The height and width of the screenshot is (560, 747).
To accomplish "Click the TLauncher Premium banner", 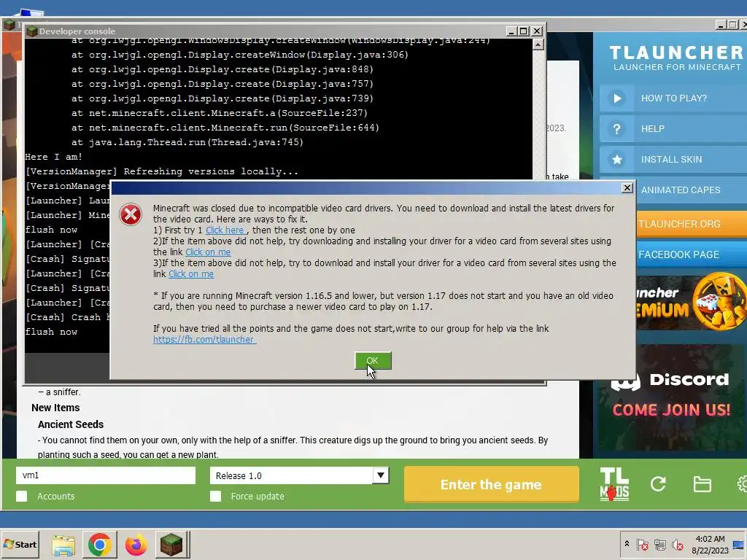I will (692, 303).
